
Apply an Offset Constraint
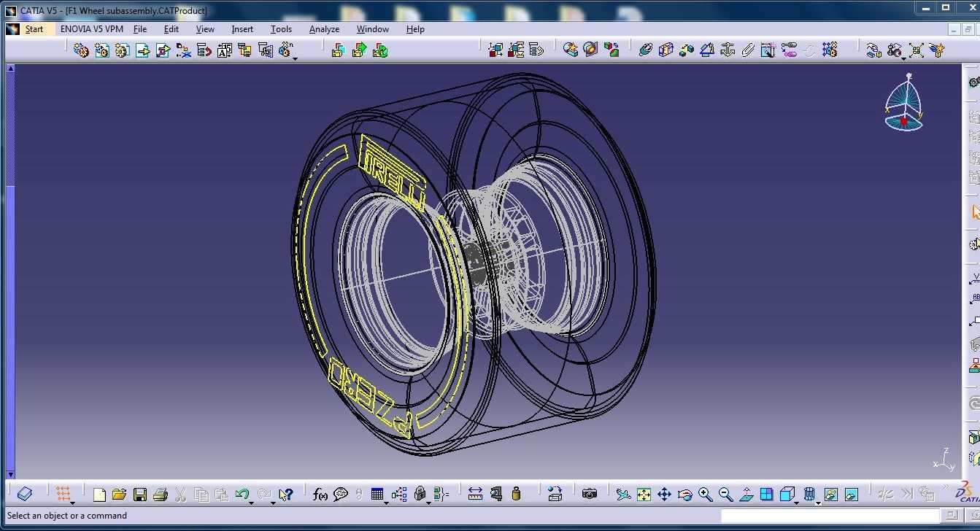pyautogui.click(x=686, y=50)
